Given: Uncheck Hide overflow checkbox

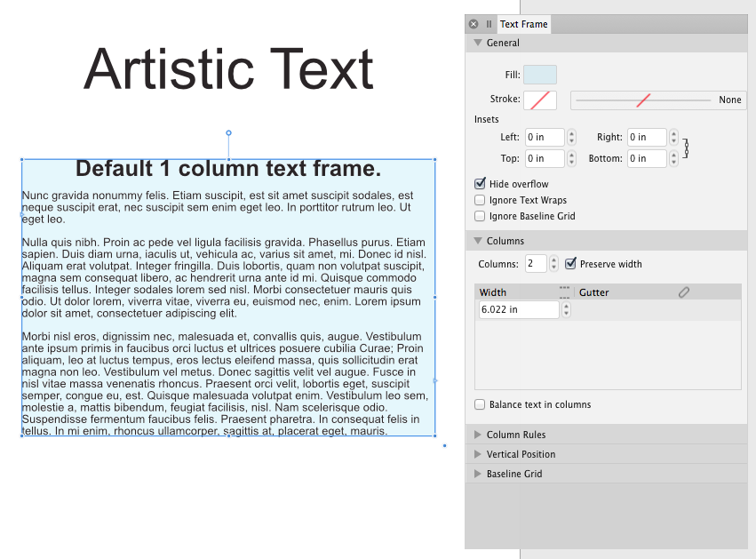Looking at the screenshot, I should (480, 184).
